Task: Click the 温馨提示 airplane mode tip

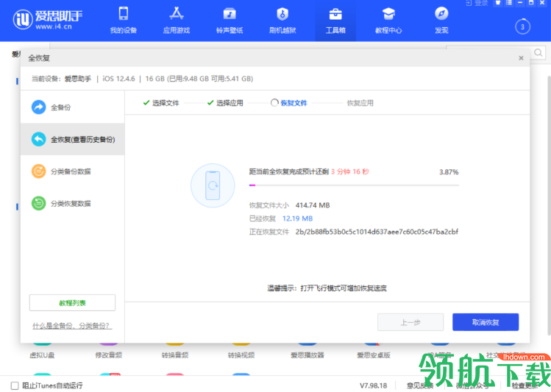Action: click(327, 288)
